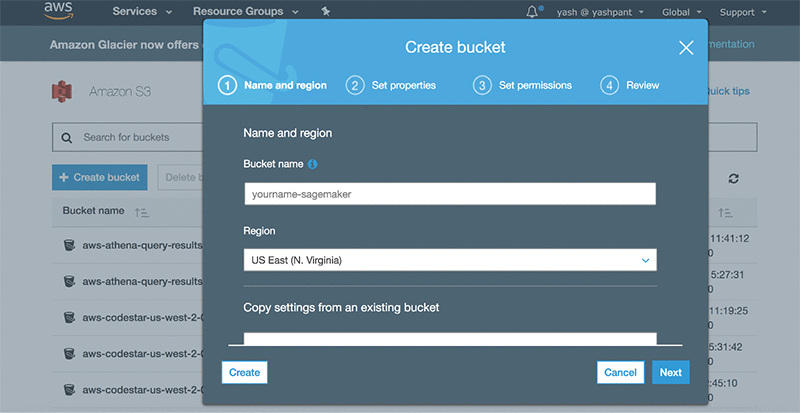This screenshot has height=413, width=800.
Task: Click the Cancel button
Action: pos(620,372)
